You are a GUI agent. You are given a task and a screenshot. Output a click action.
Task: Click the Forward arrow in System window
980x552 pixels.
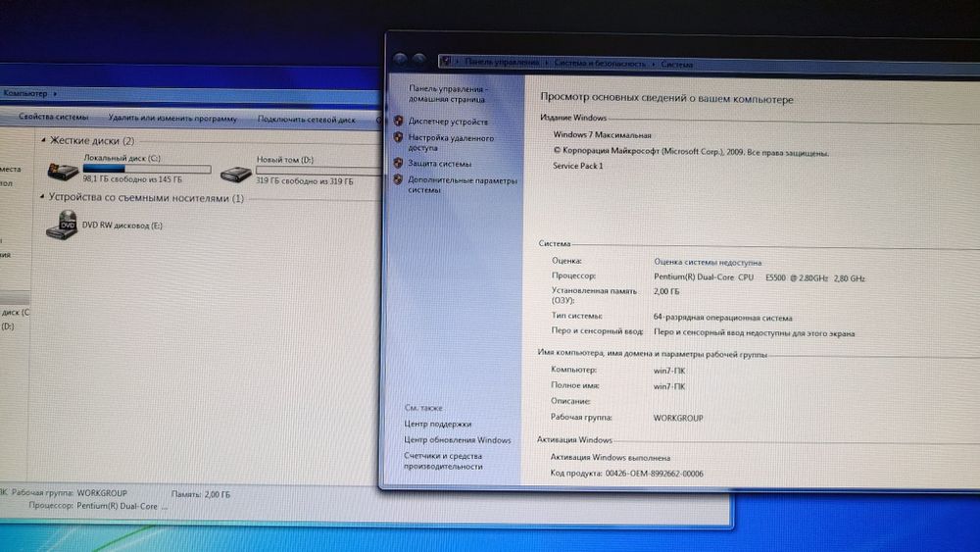coord(419,60)
